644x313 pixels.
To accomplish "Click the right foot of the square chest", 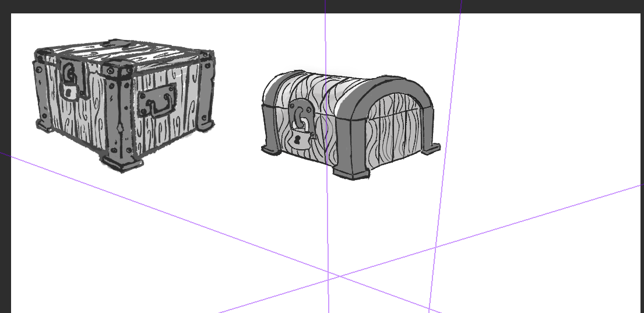I will [206, 125].
